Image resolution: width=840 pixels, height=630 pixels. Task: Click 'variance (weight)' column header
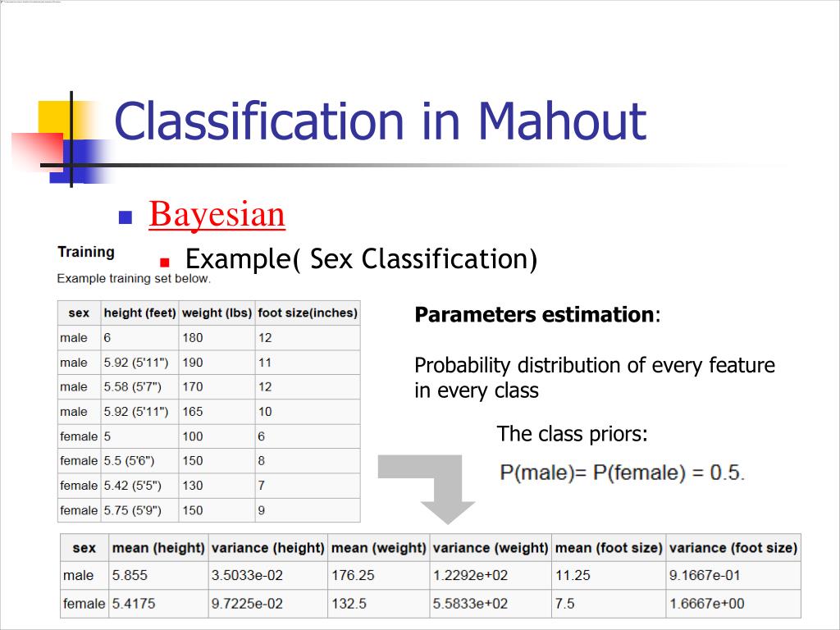pos(491,547)
